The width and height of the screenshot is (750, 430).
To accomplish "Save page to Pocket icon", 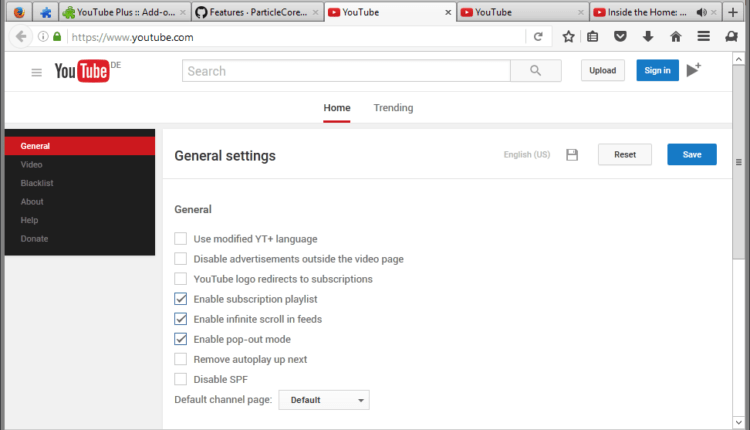I will point(620,36).
